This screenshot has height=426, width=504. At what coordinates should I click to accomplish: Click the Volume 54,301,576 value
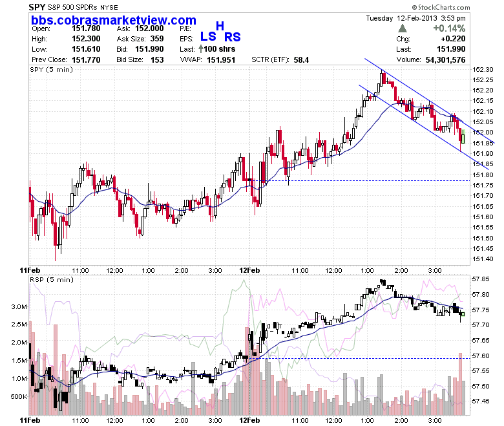click(445, 60)
